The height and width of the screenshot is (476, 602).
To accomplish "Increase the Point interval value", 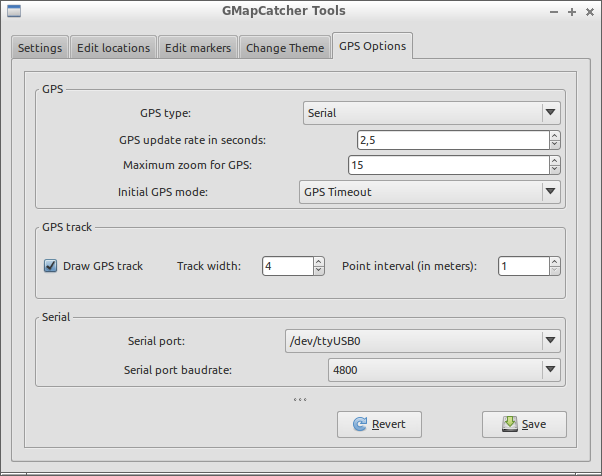I will (x=555, y=261).
